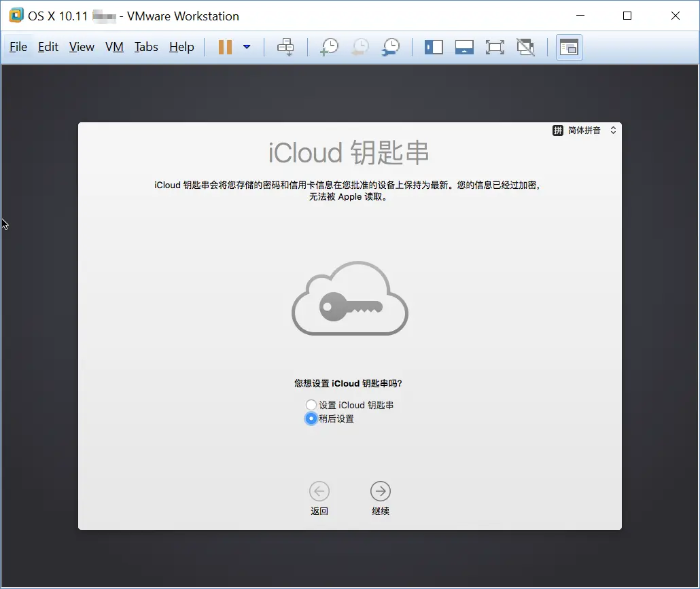
Task: Click the 返回 button to go back
Action: [319, 490]
